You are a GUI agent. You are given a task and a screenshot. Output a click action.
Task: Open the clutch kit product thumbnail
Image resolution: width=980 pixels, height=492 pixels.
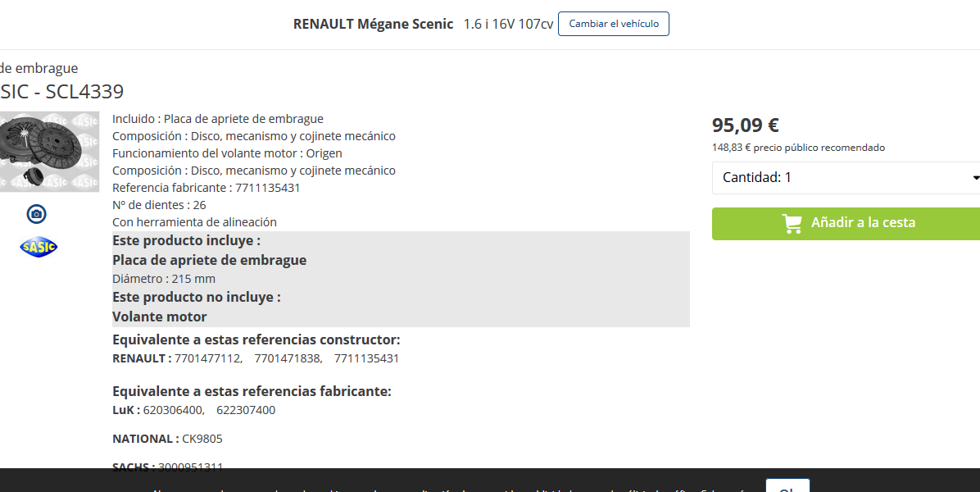click(x=49, y=151)
